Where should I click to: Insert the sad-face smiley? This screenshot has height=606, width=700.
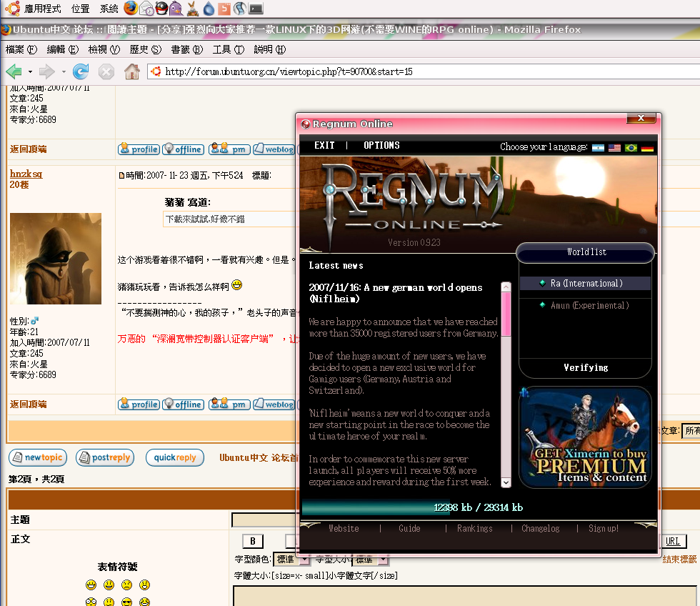point(127,585)
